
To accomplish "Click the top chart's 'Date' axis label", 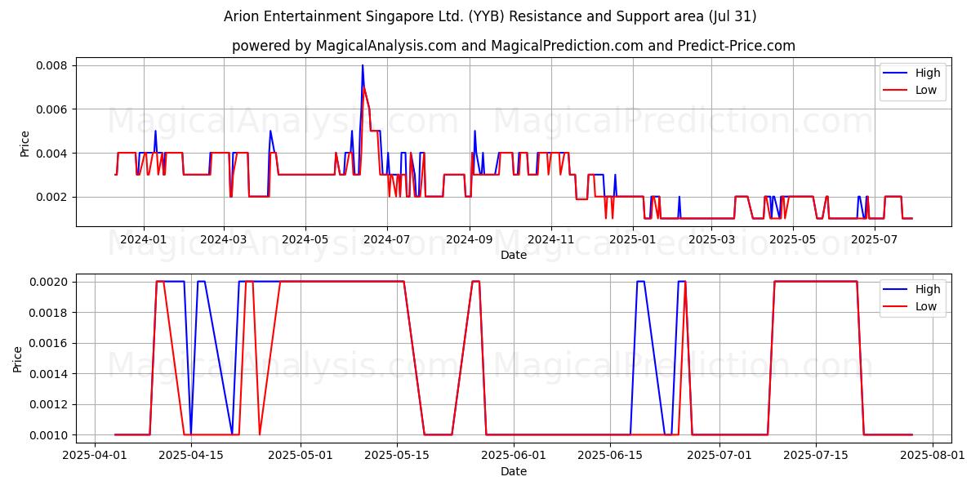I will click(x=514, y=255).
